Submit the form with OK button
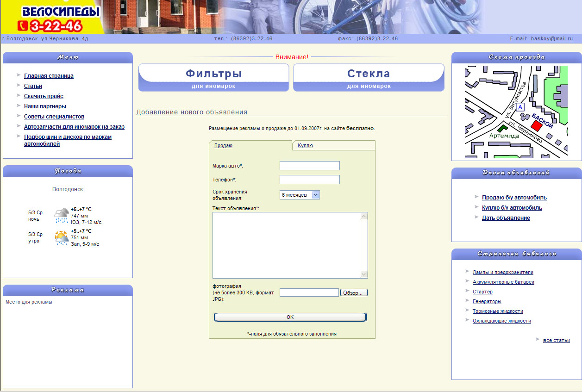 pyautogui.click(x=290, y=317)
